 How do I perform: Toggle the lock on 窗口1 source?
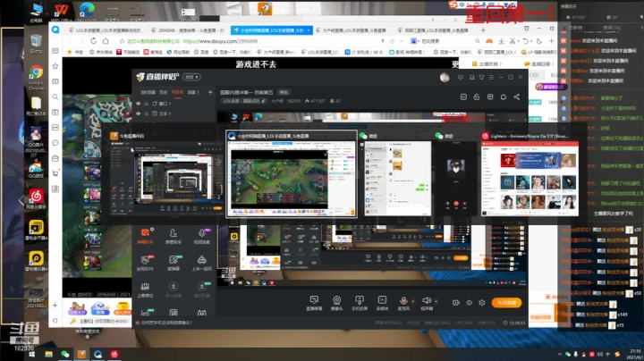(146, 104)
